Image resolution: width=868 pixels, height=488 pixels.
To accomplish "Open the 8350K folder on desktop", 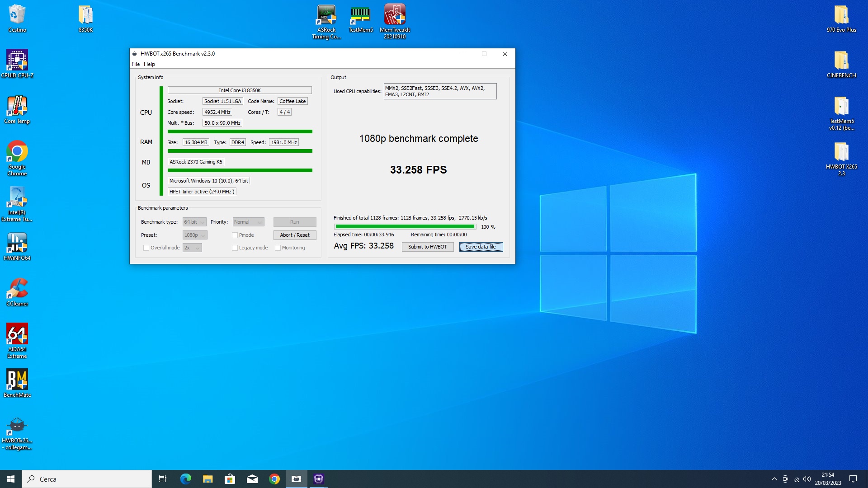I will (85, 18).
